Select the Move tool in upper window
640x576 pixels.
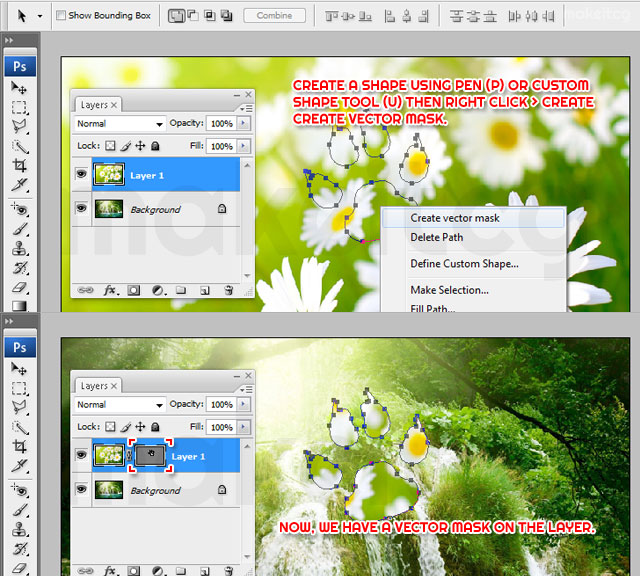point(19,88)
